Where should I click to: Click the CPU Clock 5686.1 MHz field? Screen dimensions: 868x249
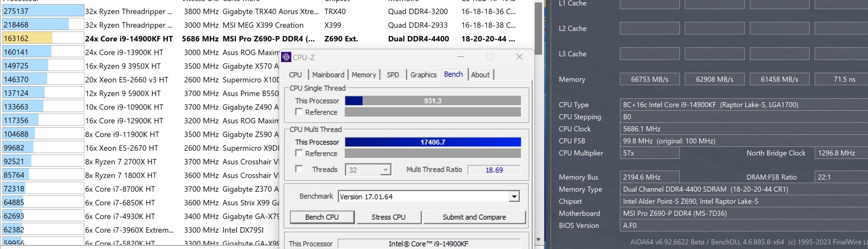(x=744, y=129)
